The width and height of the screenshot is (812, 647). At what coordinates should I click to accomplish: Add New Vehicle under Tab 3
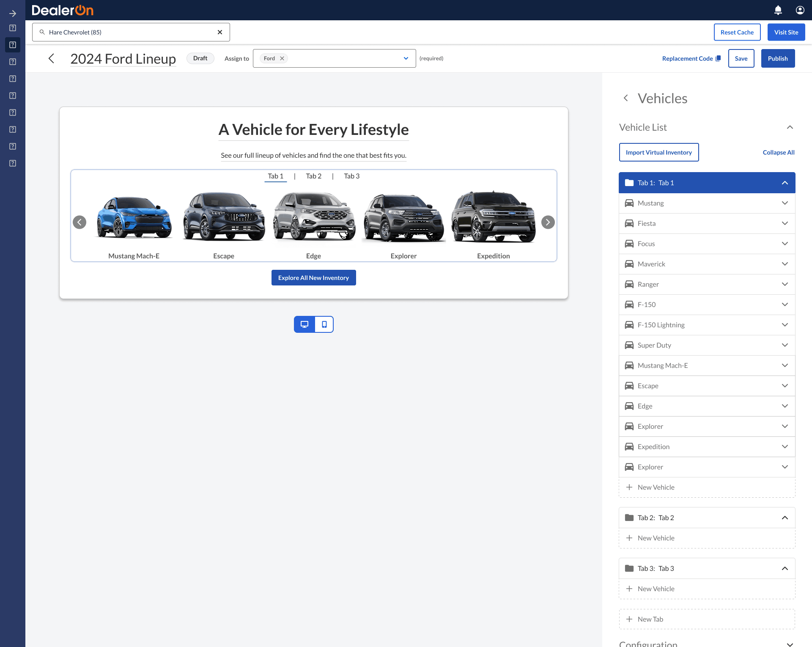tap(707, 589)
